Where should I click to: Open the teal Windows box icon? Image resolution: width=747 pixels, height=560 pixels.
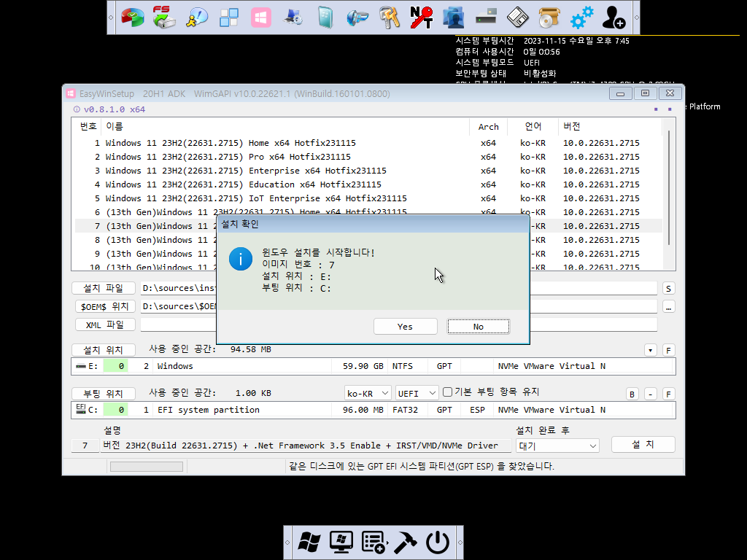pos(325,17)
